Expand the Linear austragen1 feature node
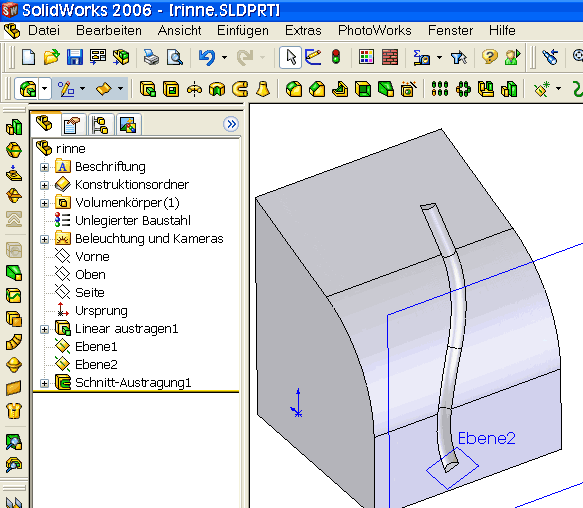The height and width of the screenshot is (508, 583). point(44,329)
